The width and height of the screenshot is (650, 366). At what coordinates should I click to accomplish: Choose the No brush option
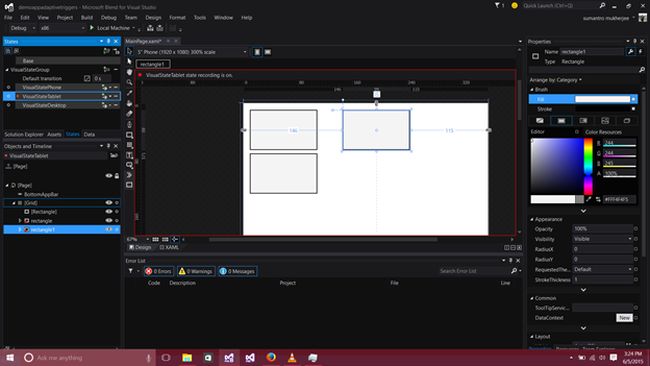(x=539, y=121)
